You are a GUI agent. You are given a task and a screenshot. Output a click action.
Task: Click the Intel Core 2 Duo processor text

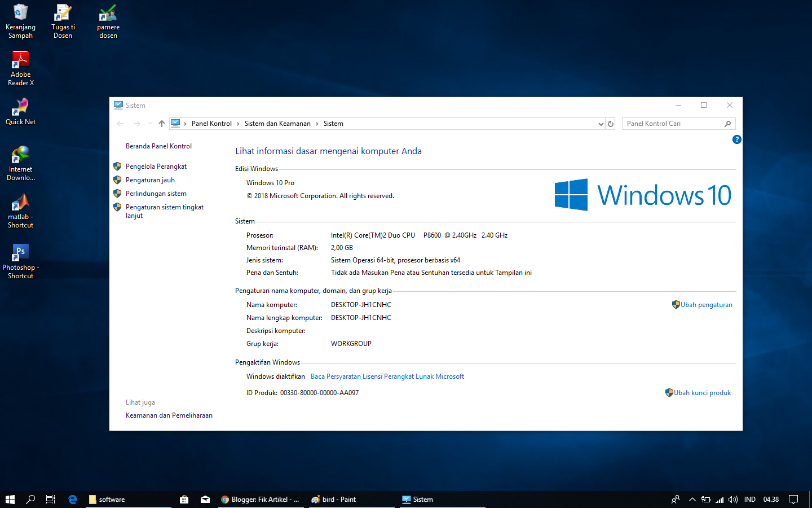(x=419, y=235)
